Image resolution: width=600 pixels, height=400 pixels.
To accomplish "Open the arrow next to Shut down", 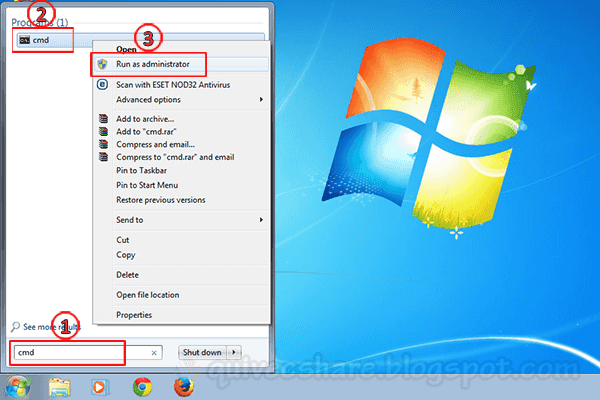I will tap(234, 352).
